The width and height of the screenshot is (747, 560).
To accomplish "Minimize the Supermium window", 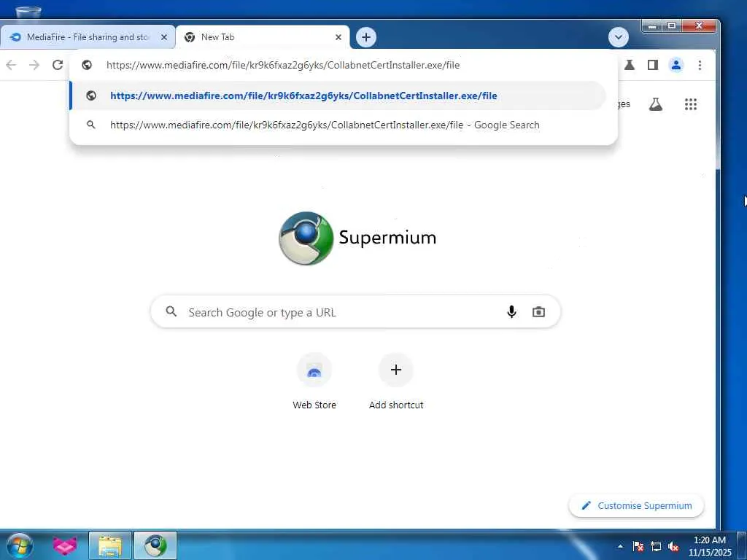I will (653, 26).
